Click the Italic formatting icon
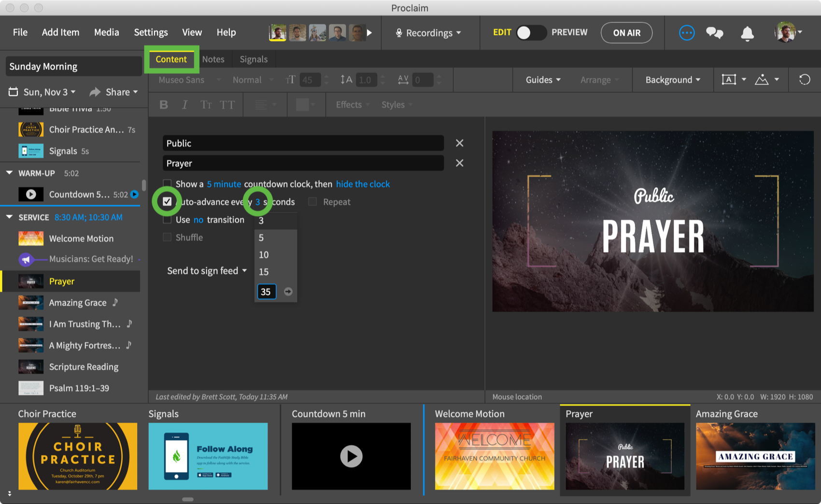821x504 pixels. [x=184, y=105]
